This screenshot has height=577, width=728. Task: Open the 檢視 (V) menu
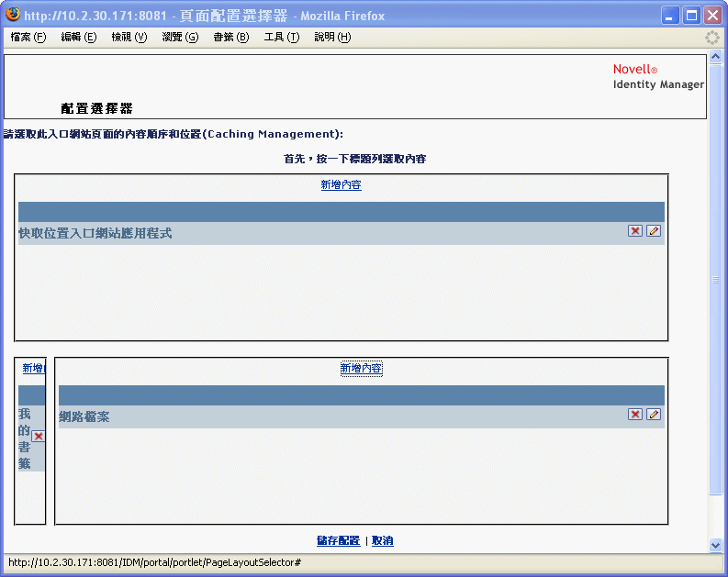129,37
